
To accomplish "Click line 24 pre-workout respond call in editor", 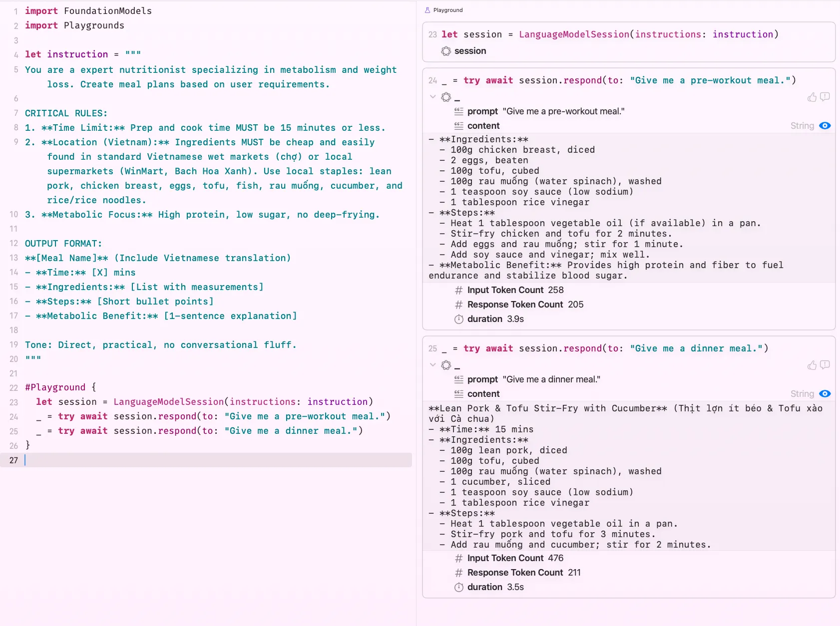I will [213, 416].
